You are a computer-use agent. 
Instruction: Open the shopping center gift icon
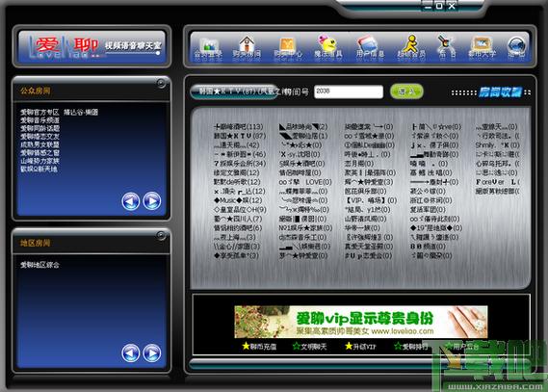click(x=288, y=47)
